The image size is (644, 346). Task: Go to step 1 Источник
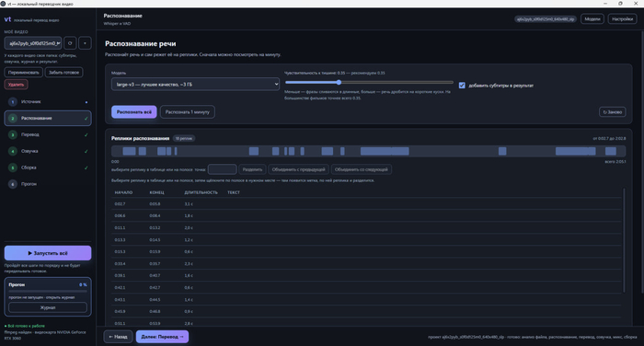coord(48,101)
